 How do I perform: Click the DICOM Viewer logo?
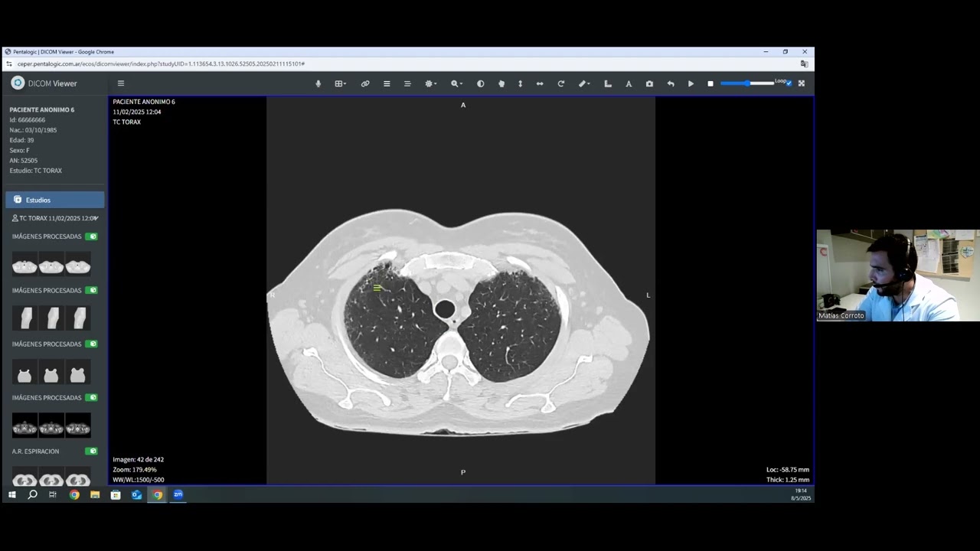pyautogui.click(x=44, y=83)
